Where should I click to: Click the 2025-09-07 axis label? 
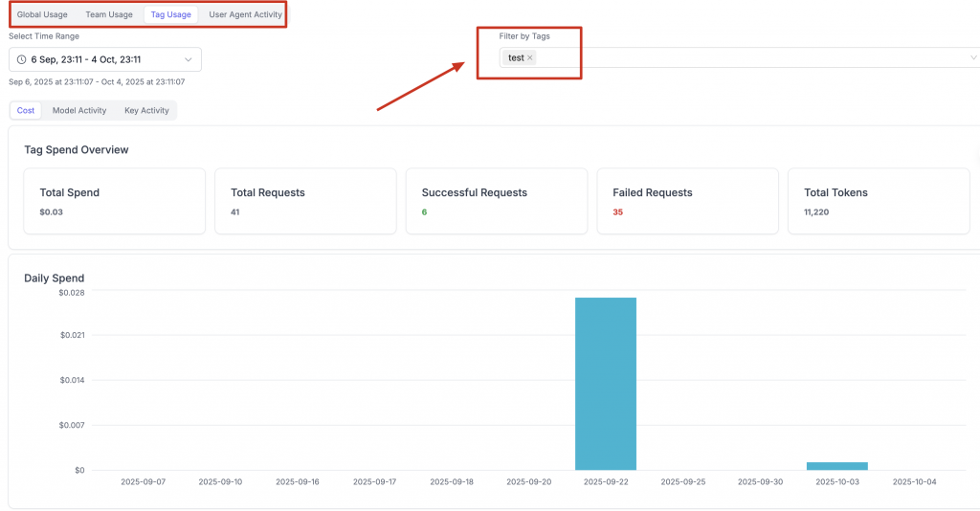coord(144,481)
